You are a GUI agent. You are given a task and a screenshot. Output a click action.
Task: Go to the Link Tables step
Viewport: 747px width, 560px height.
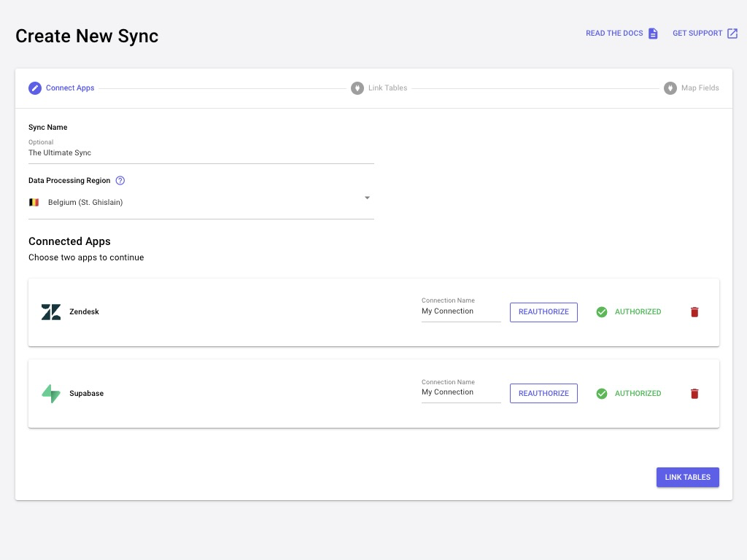pos(687,478)
